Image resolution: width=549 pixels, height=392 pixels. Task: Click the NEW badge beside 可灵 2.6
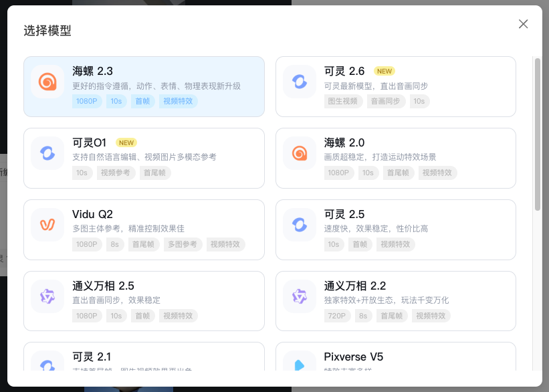[x=384, y=71]
